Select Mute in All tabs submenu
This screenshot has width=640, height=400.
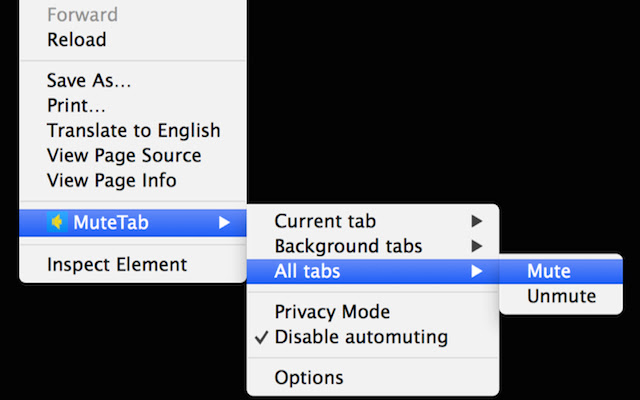pyautogui.click(x=548, y=271)
